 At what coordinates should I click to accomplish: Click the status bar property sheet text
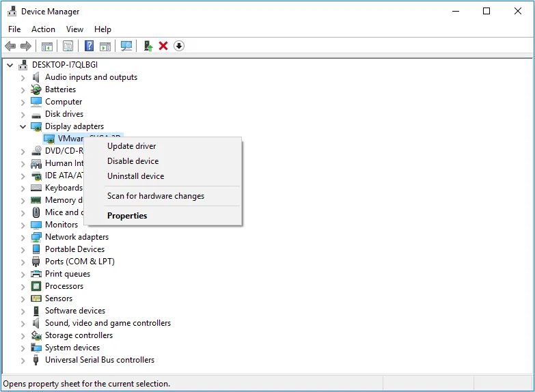point(86,384)
